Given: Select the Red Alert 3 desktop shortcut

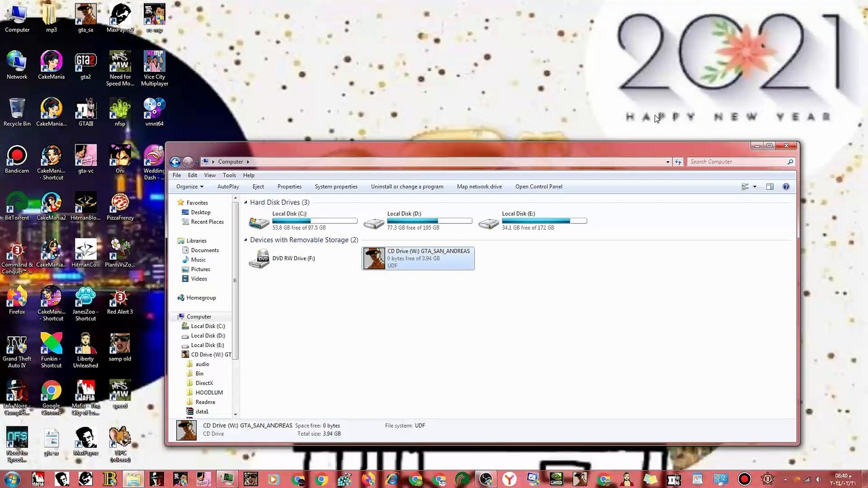Looking at the screenshot, I should [120, 300].
